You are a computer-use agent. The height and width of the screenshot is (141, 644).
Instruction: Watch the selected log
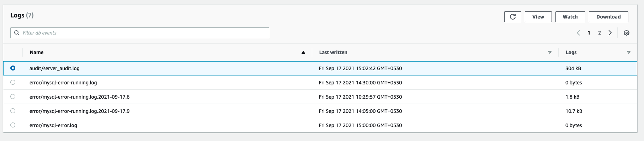(x=570, y=17)
